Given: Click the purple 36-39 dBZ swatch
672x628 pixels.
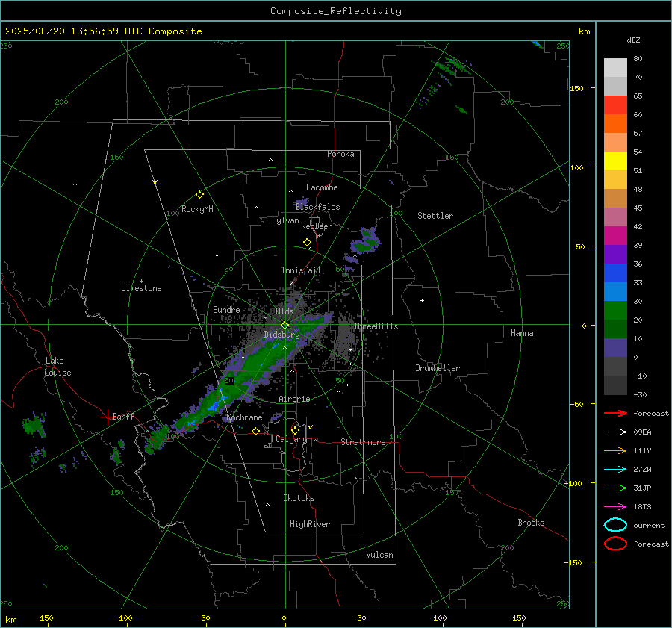Looking at the screenshot, I should [615, 255].
